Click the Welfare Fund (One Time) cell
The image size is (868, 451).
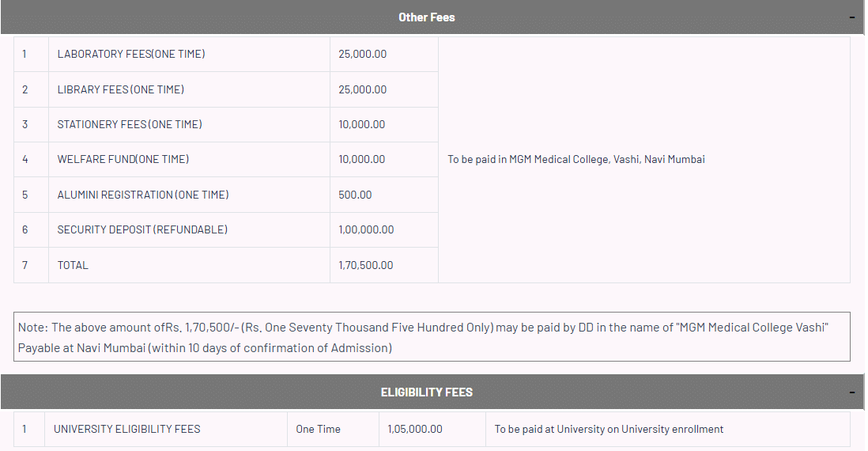123,159
